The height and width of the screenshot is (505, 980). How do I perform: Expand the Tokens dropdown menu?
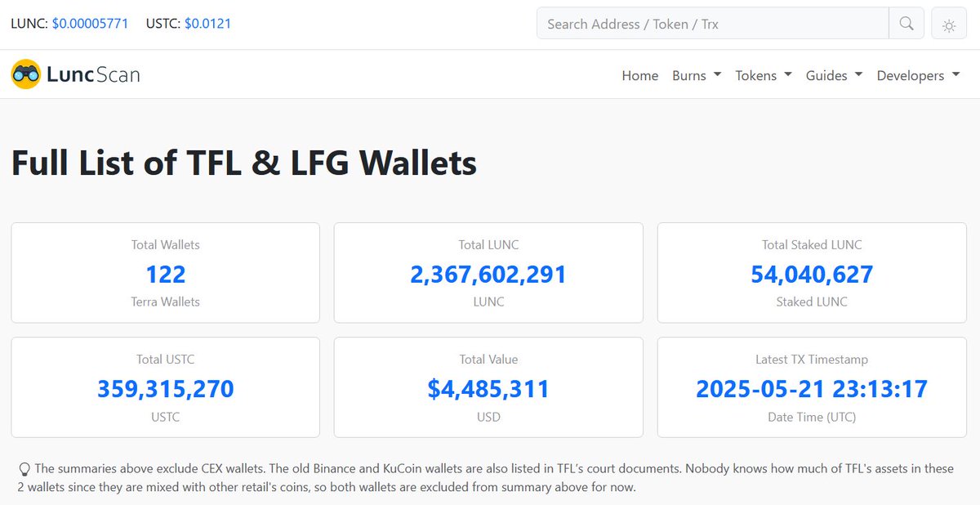click(764, 75)
